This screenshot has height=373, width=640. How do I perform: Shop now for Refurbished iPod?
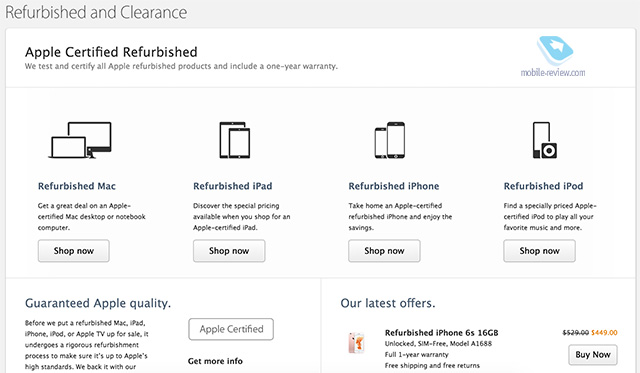pyautogui.click(x=539, y=251)
